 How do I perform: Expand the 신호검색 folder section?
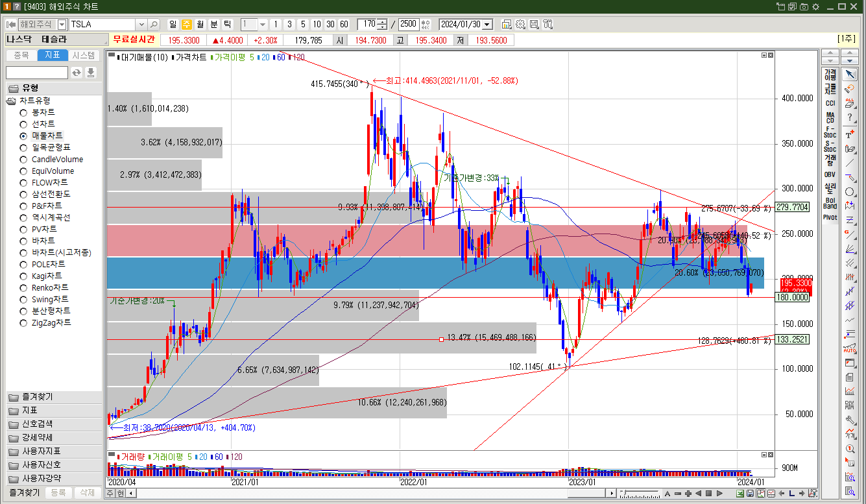point(53,424)
